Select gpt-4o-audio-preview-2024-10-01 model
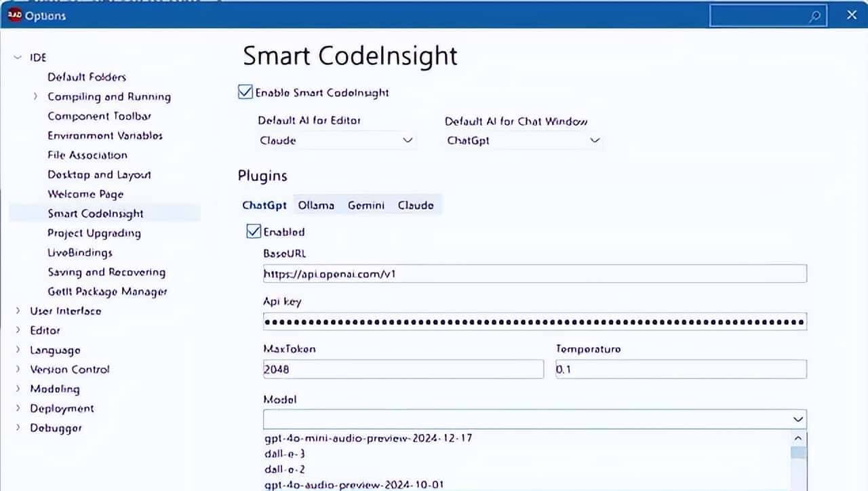Screen dimensions: 868x491 [x=353, y=484]
